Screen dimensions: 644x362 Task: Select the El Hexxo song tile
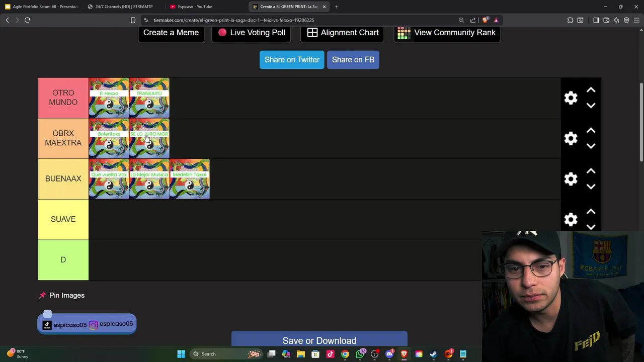109,98
